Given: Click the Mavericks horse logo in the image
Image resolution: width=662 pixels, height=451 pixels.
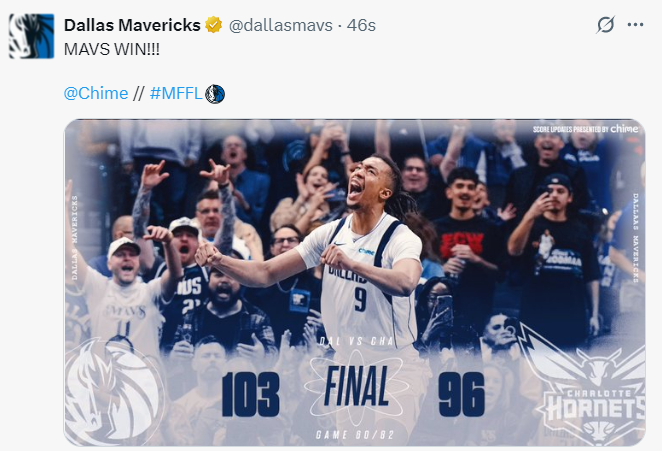Looking at the screenshot, I should pos(113,391).
